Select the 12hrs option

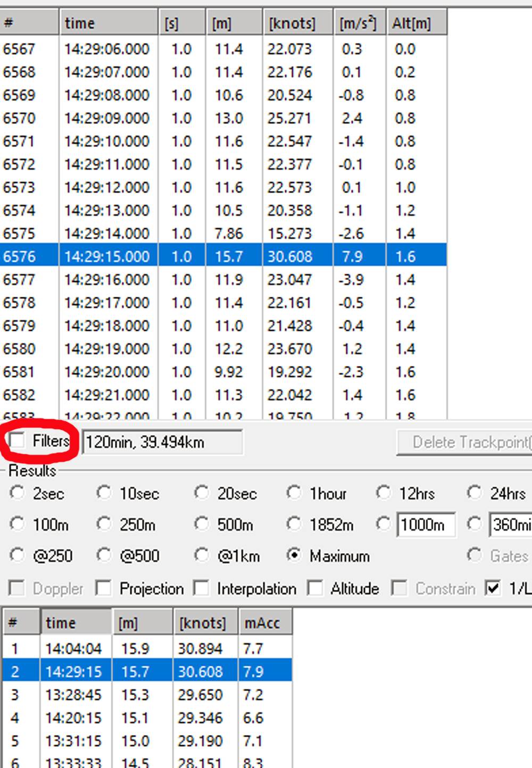point(385,493)
